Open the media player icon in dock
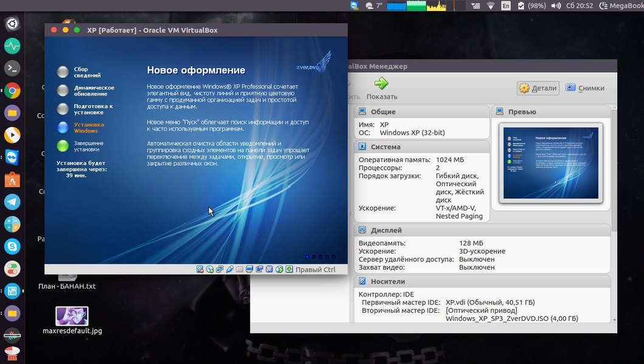Screen dimensions: 644x364 pyautogui.click(x=12, y=135)
